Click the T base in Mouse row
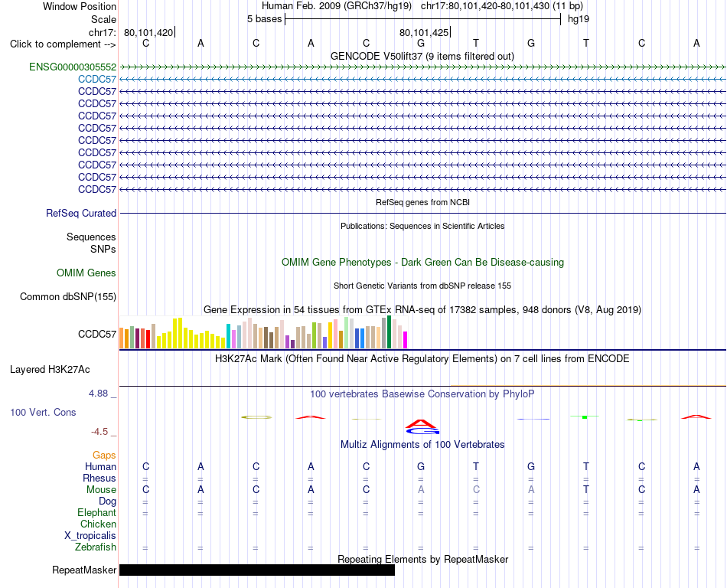727x588 pixels. [x=586, y=490]
